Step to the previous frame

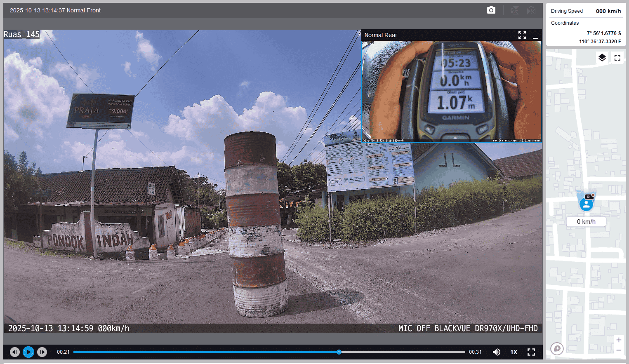click(15, 352)
